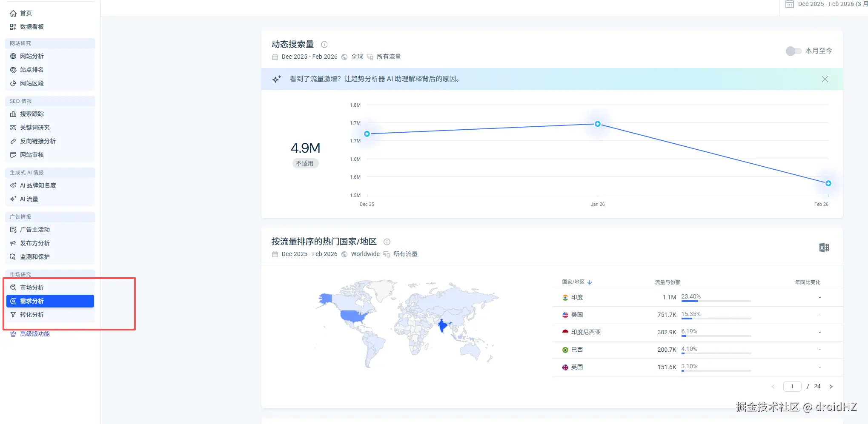Click Indonesia's 6.19% share bar
The image size is (868, 424).
[716, 336]
